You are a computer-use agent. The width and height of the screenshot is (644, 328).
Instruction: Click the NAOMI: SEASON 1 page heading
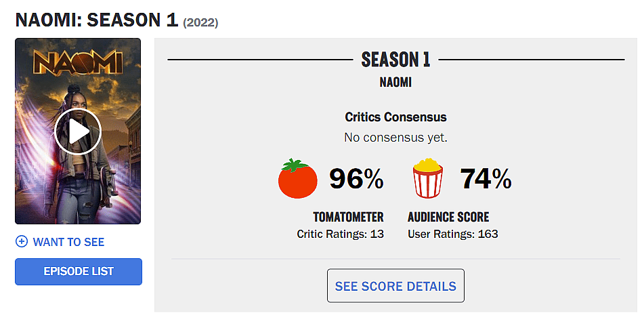(x=97, y=20)
